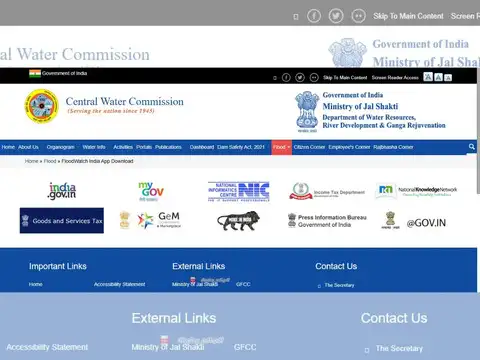Open the Publications menu item
This screenshot has width=480, height=360.
click(168, 147)
